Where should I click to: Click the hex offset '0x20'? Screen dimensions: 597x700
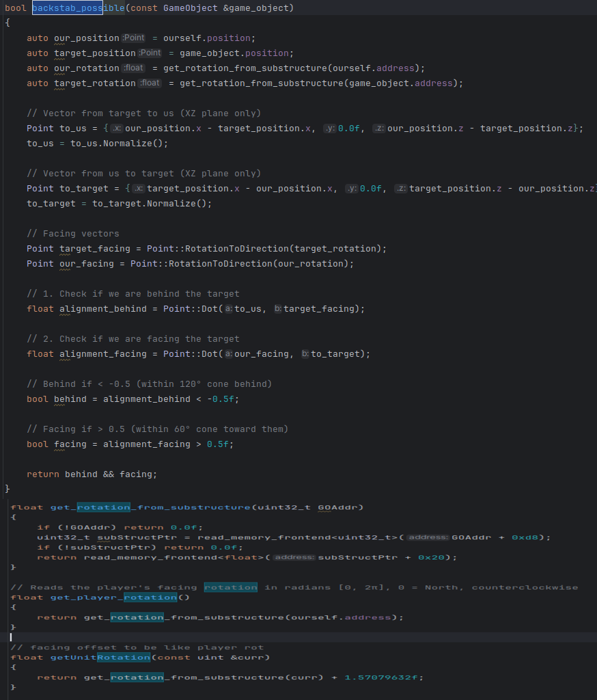click(x=432, y=557)
